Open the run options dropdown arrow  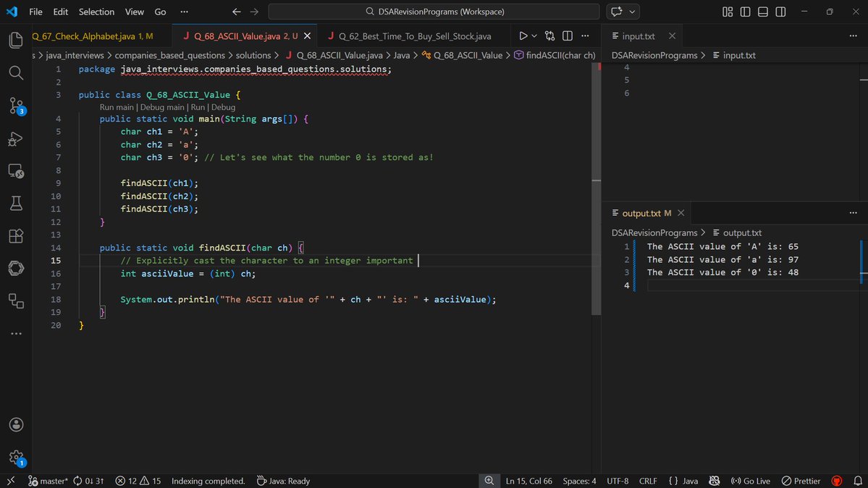tap(534, 36)
